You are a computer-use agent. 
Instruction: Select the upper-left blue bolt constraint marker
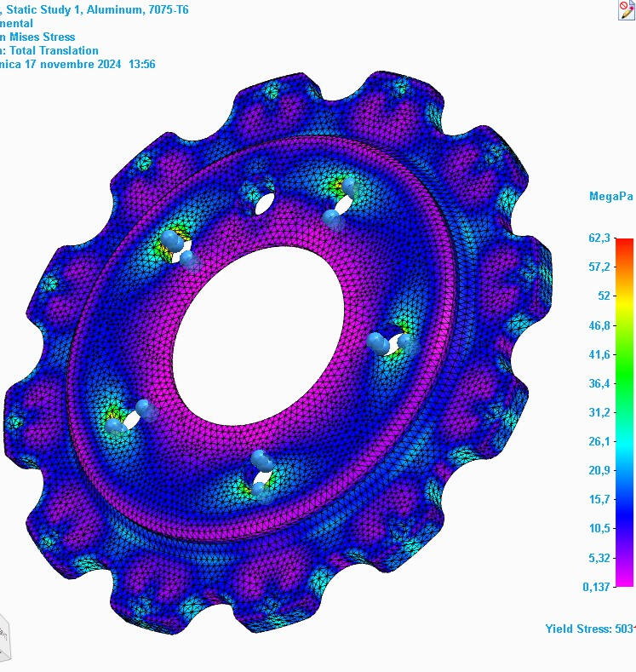[x=182, y=251]
